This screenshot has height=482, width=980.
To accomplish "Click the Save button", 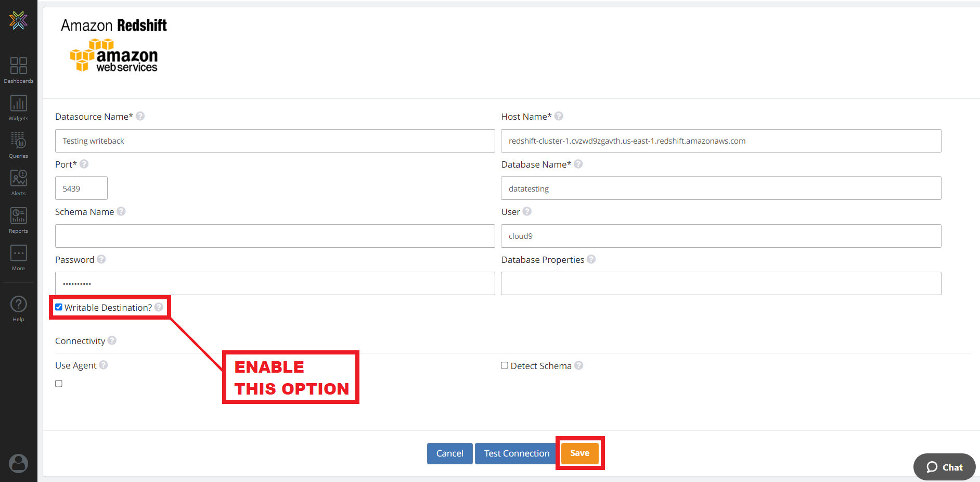I will click(579, 453).
